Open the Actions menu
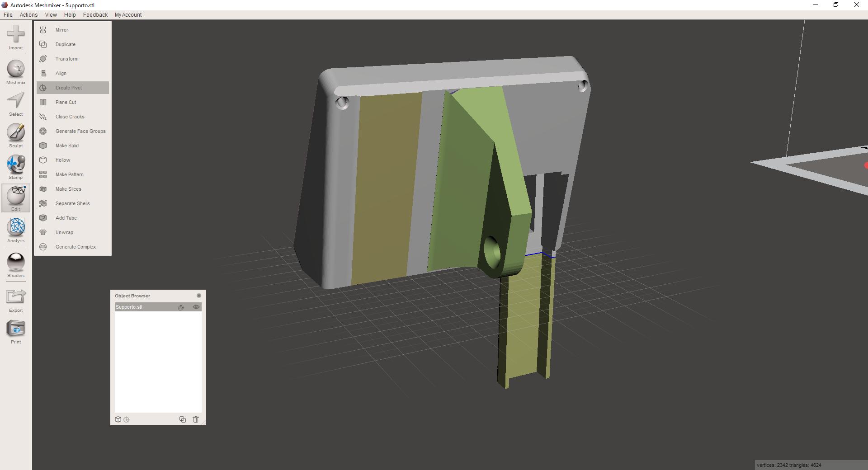Viewport: 868px width, 470px height. tap(28, 15)
